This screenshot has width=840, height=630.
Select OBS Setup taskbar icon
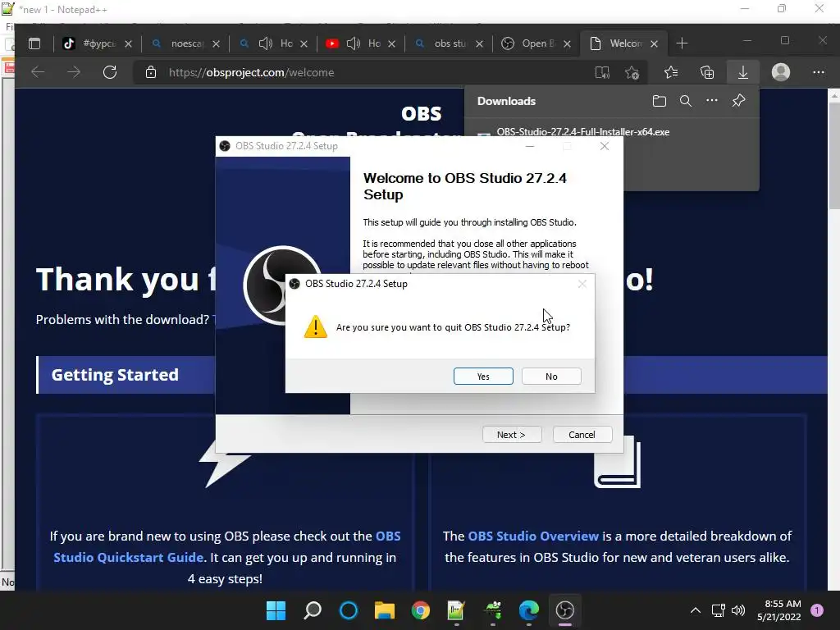[564, 610]
